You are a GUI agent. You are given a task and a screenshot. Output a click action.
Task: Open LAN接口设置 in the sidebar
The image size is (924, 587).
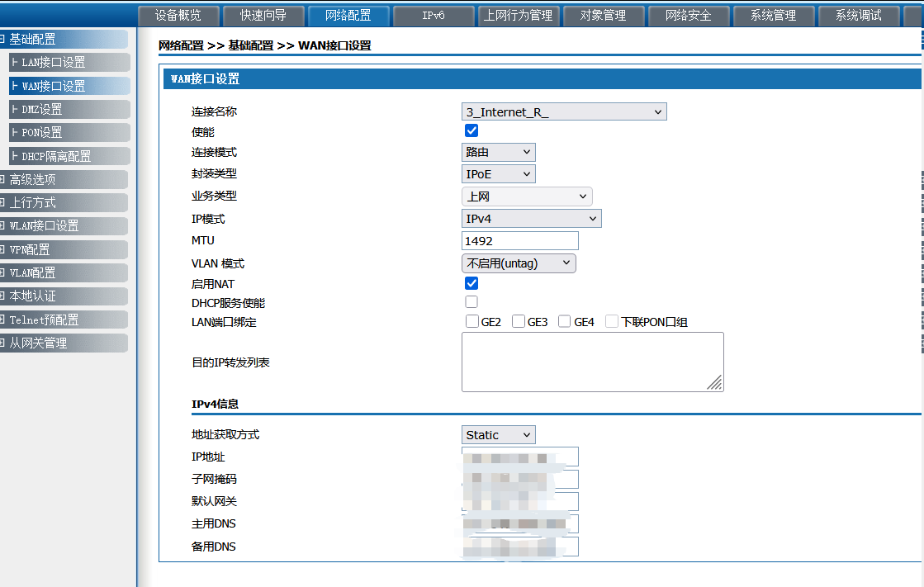point(69,63)
